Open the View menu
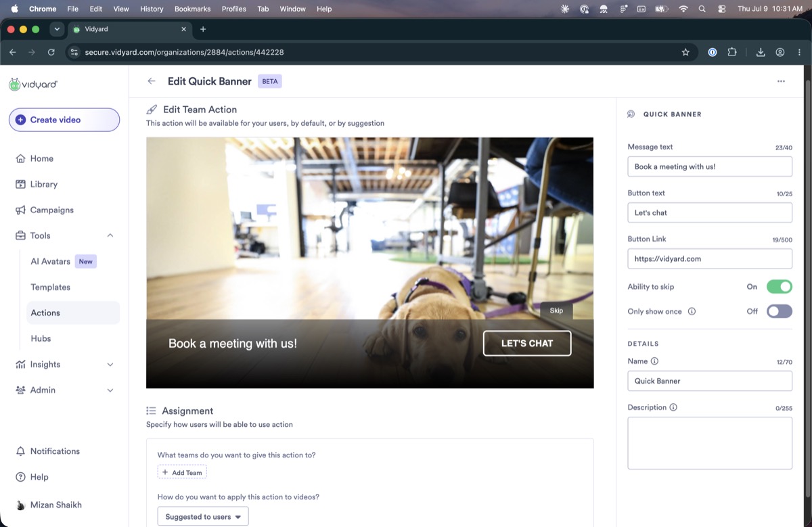The height and width of the screenshot is (527, 812). click(121, 9)
